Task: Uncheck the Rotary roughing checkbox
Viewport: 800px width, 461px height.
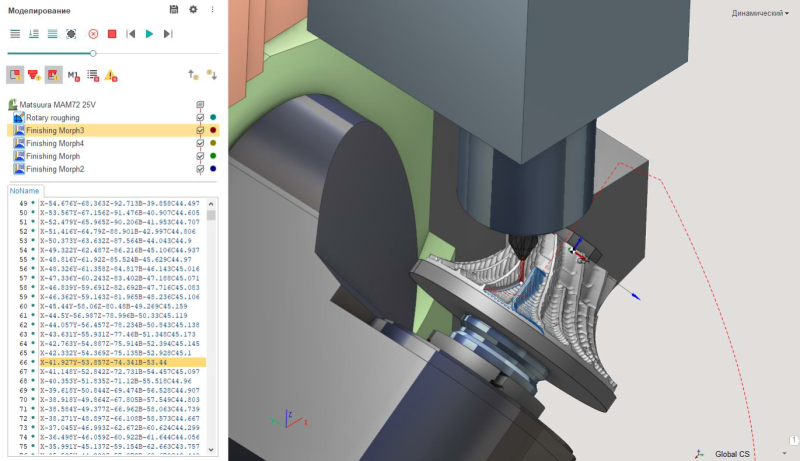Action: [x=200, y=117]
